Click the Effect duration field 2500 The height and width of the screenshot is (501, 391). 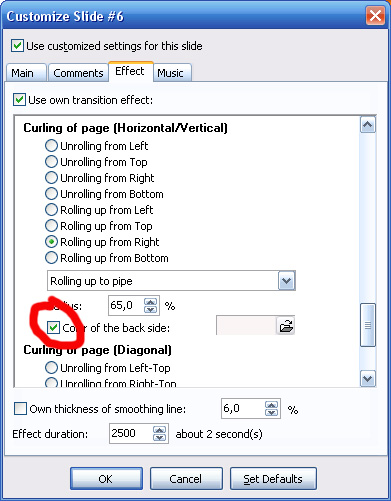click(x=131, y=433)
